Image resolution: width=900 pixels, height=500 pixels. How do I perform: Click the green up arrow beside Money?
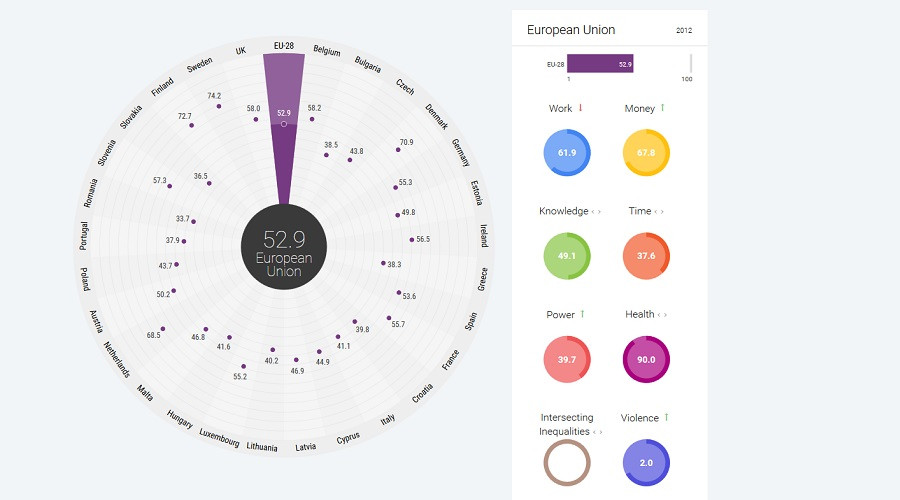coord(662,108)
